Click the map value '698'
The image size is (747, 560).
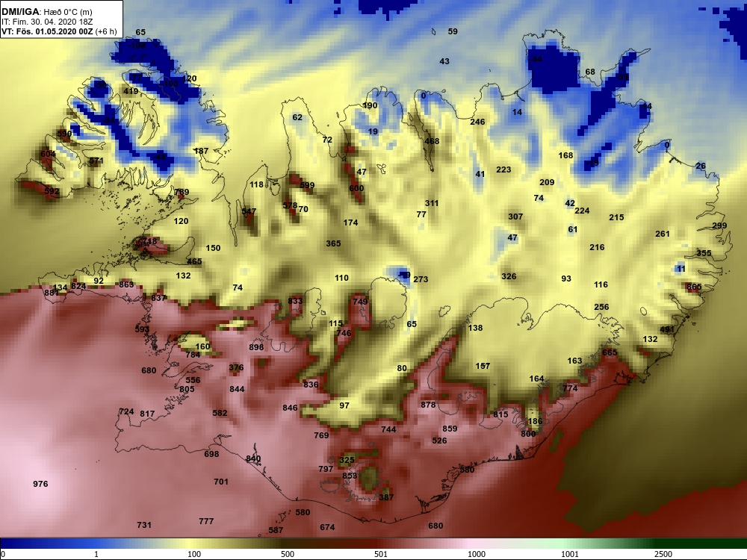[211, 454]
